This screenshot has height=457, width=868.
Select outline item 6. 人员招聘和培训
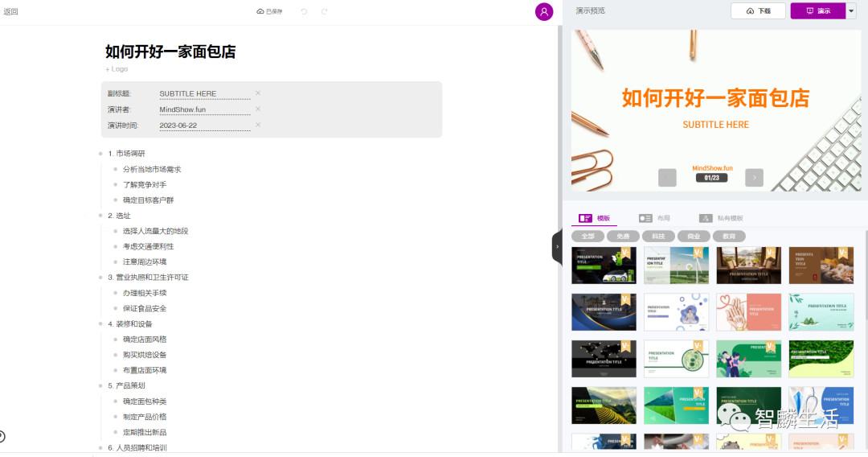[x=137, y=447]
